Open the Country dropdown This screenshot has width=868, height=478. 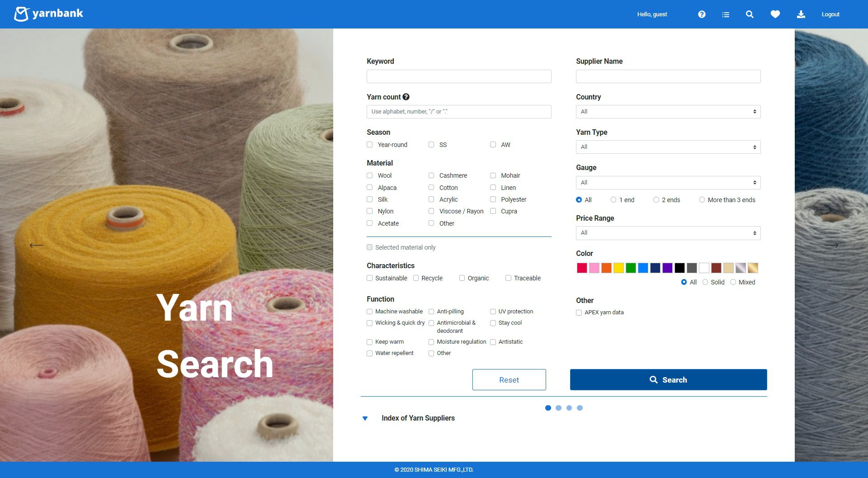click(x=668, y=111)
